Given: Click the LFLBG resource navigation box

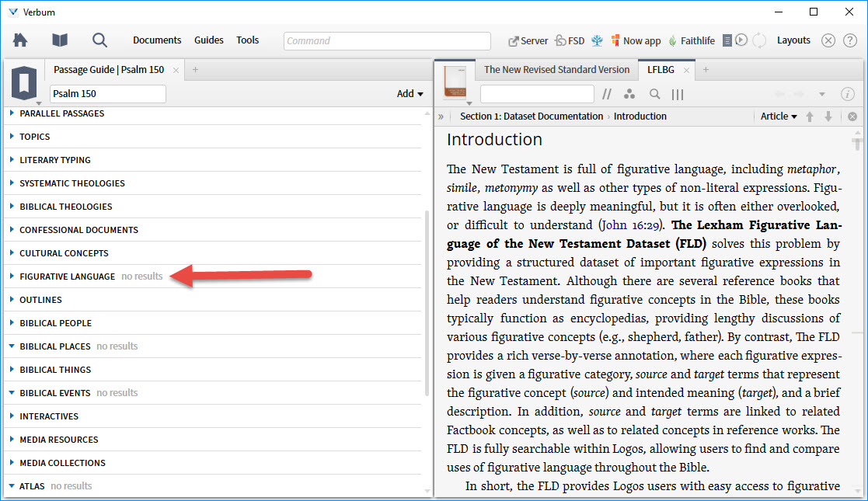Looking at the screenshot, I should [537, 94].
